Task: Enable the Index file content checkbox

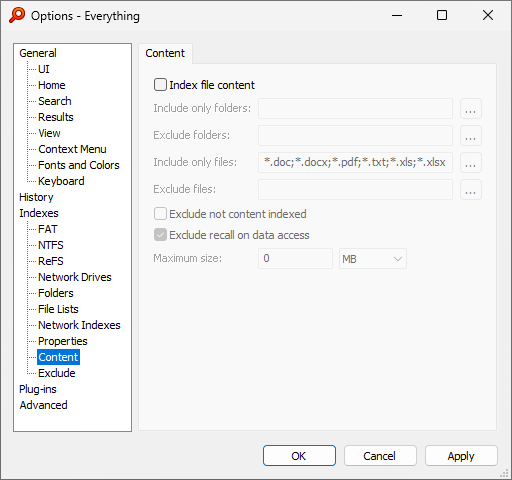Action: 160,85
